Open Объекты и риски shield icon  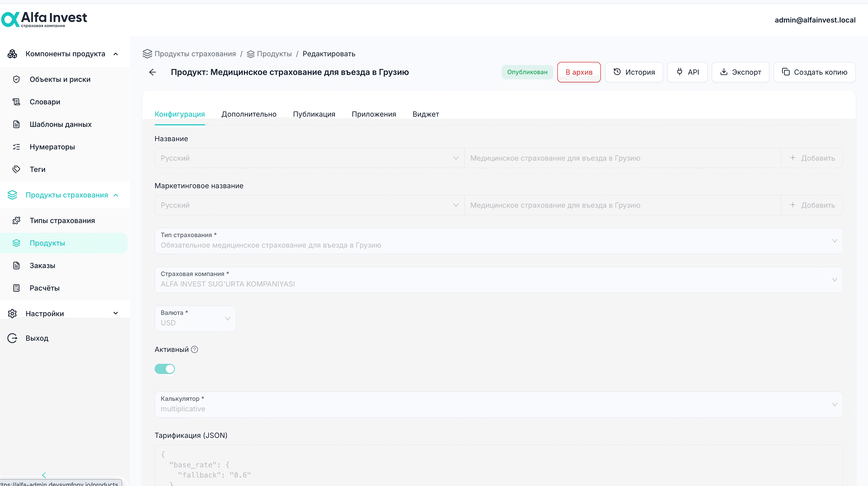pos(16,80)
